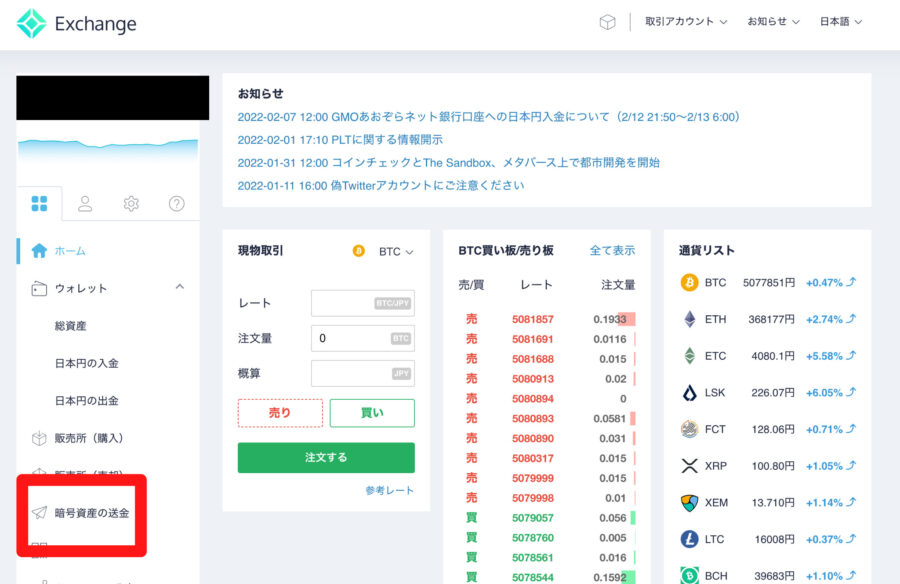Viewport: 900px width, 584px height.
Task: Click the ETH price 368177円
Action: [771, 319]
